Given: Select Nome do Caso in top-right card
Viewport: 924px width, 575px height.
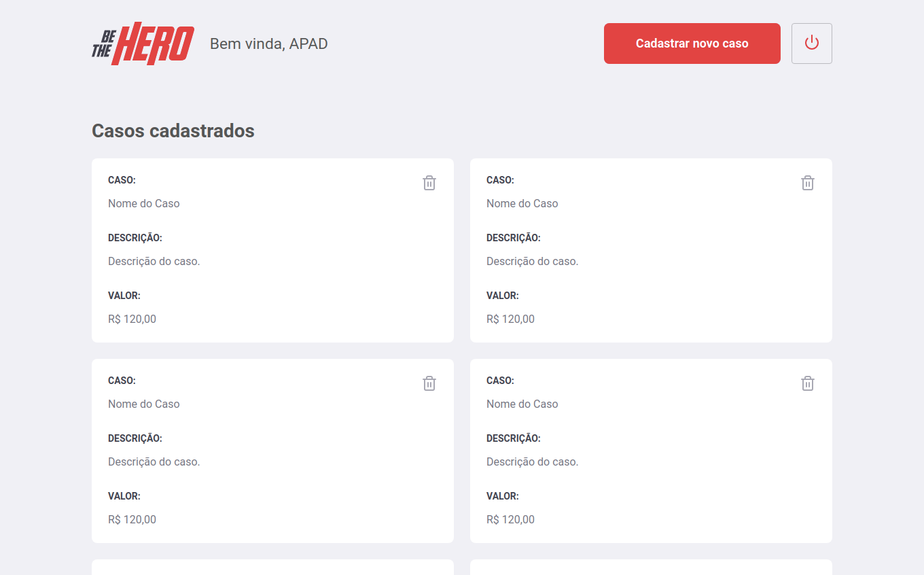Looking at the screenshot, I should pos(522,203).
